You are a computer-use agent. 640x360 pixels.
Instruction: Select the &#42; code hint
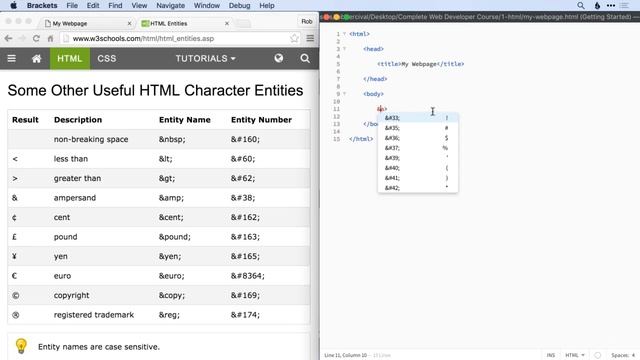pyautogui.click(x=418, y=188)
